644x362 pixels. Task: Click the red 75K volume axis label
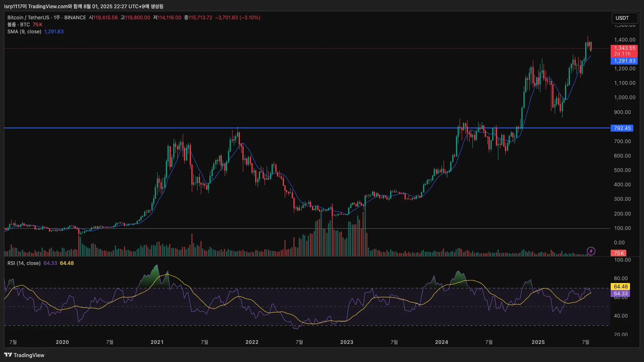pyautogui.click(x=619, y=253)
